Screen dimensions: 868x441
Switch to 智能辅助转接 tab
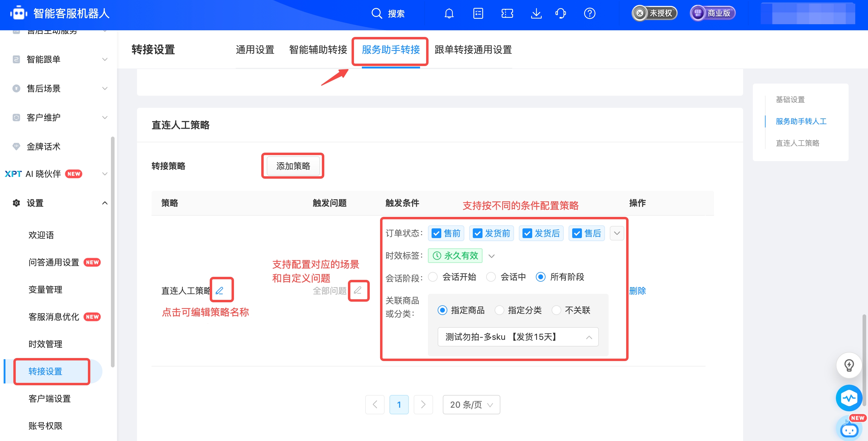point(318,50)
